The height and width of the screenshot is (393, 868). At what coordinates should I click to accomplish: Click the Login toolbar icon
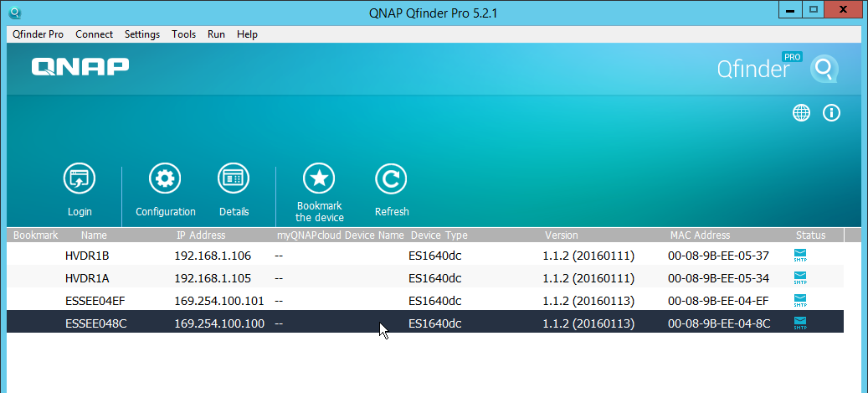(x=80, y=178)
